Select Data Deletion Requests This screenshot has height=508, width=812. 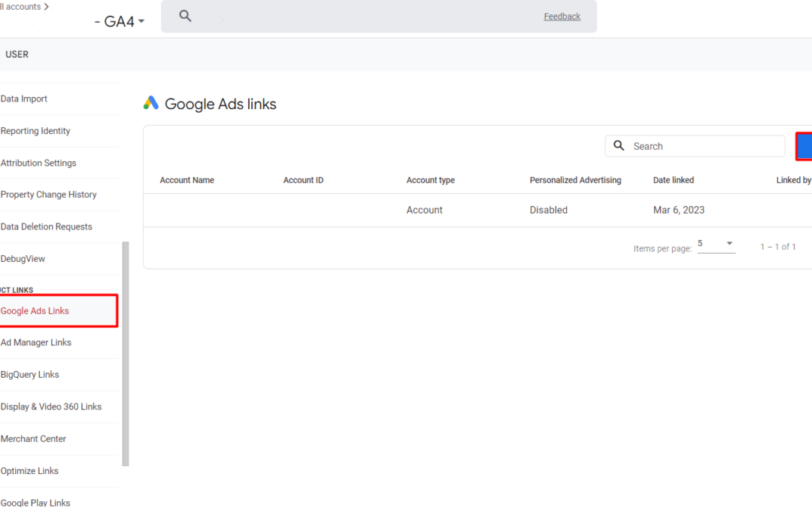(x=47, y=227)
